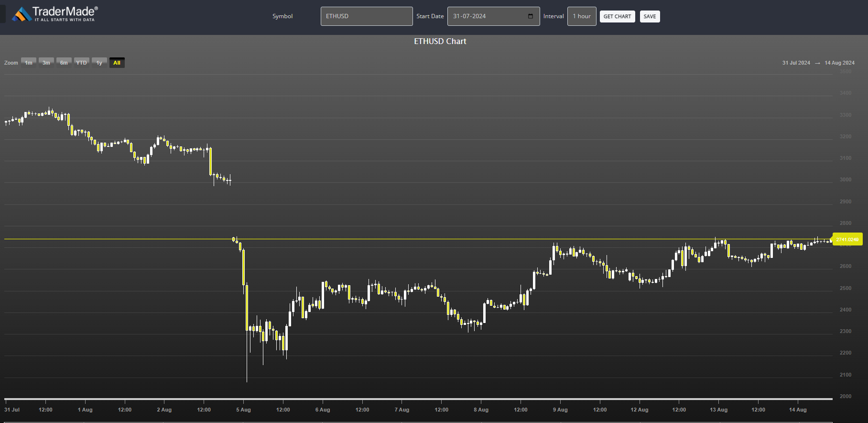Screen dimensions: 868x423
Task: Select the 1y zoom range
Action: tap(99, 63)
